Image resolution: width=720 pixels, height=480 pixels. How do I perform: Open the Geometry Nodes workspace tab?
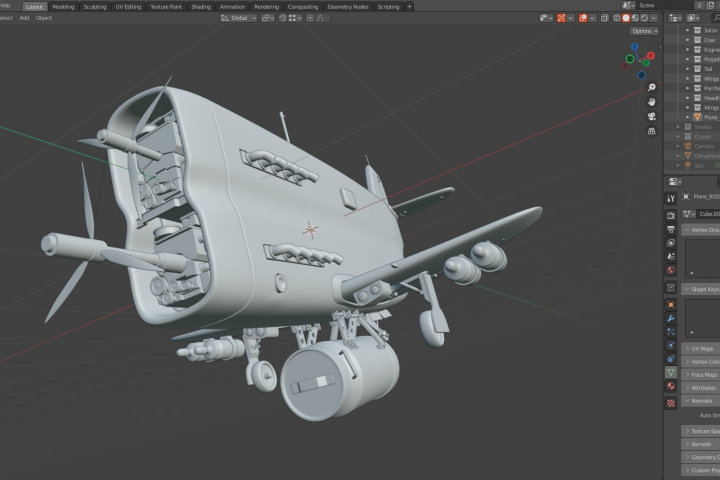click(x=348, y=6)
